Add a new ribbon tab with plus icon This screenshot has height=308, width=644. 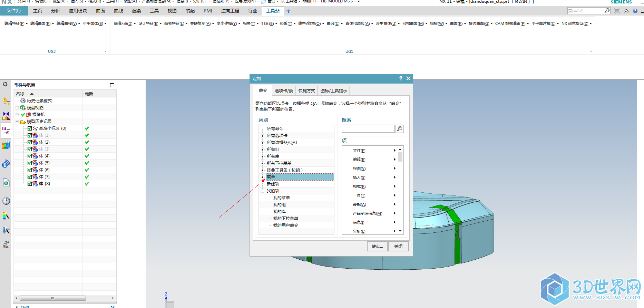289,11
